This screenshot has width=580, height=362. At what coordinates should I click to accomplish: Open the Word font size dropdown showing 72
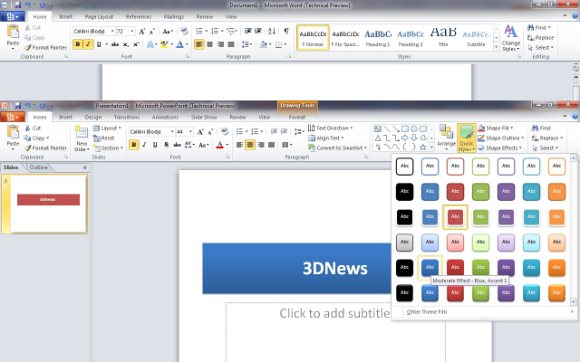(x=132, y=31)
